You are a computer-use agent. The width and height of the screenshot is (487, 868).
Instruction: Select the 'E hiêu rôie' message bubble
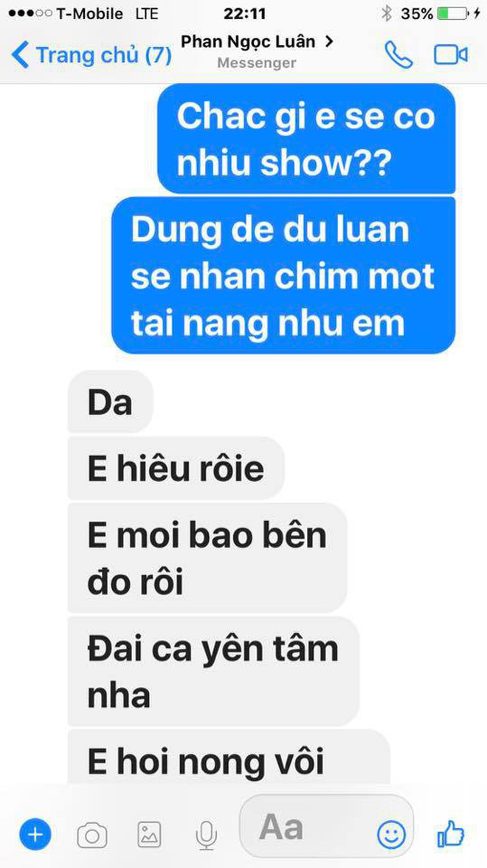[176, 468]
